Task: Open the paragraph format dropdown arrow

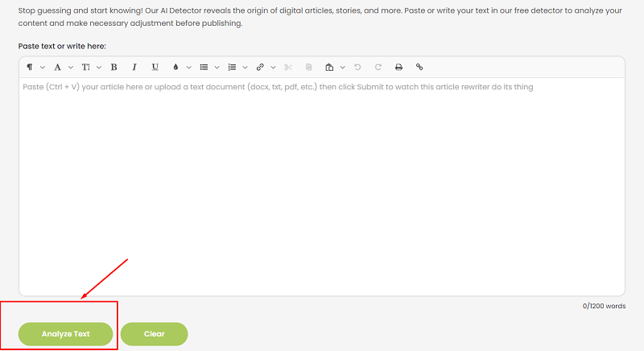Action: [x=43, y=68]
